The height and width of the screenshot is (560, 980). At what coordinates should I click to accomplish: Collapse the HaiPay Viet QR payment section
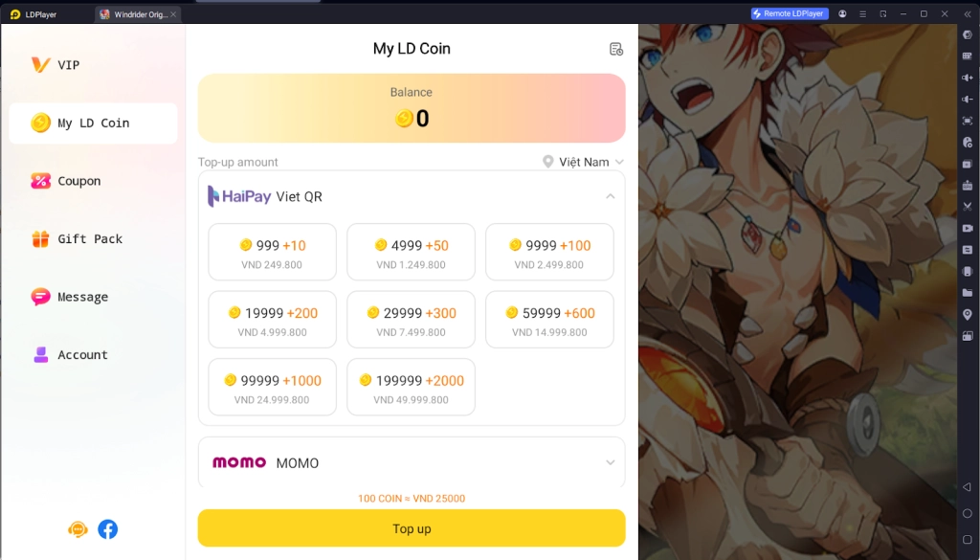click(x=610, y=197)
